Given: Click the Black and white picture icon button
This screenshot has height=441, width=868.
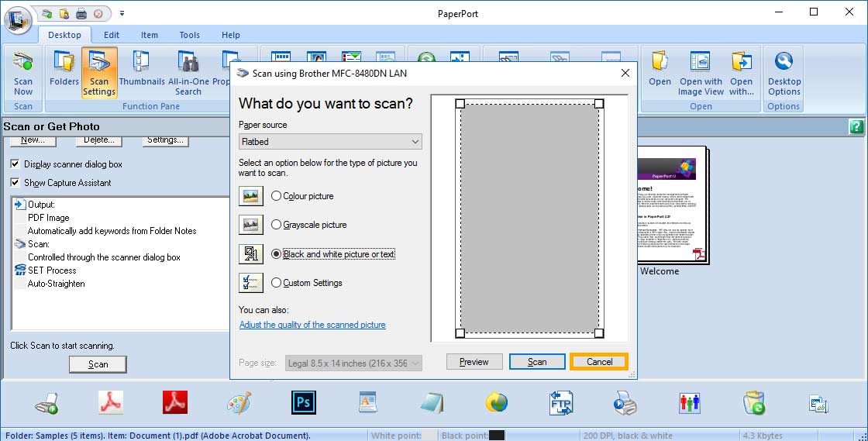Looking at the screenshot, I should 251,254.
